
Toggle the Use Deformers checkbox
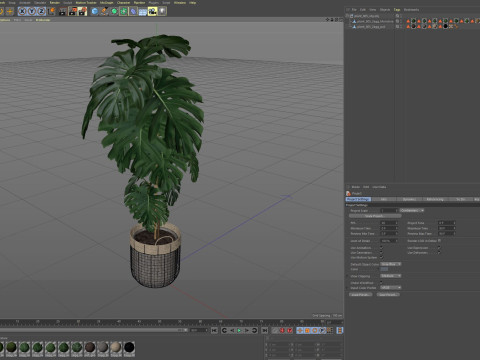[x=439, y=253]
